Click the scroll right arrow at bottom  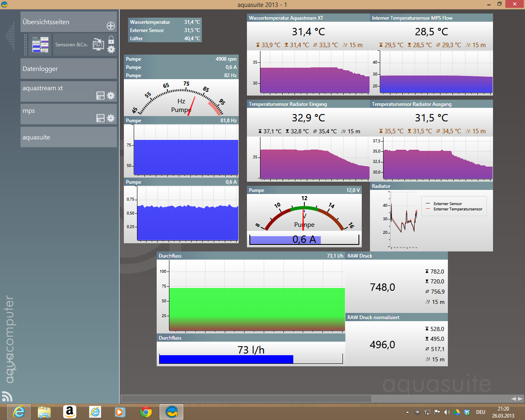(x=520, y=399)
